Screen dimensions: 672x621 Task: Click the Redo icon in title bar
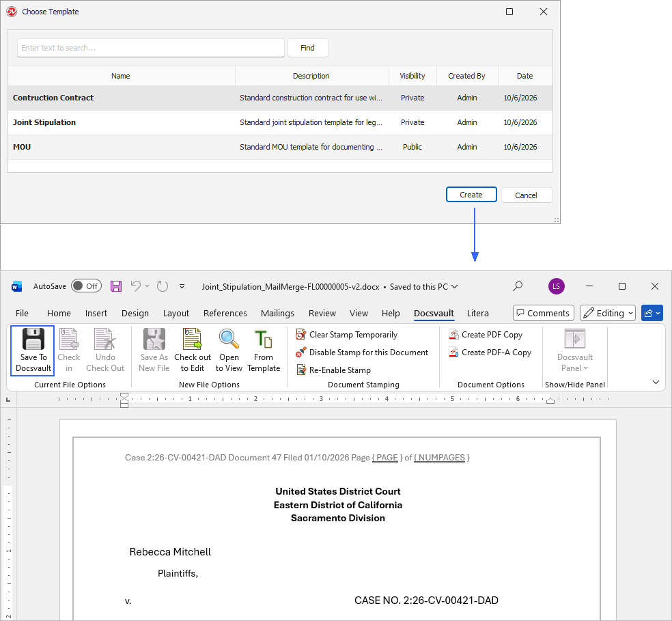click(x=163, y=286)
